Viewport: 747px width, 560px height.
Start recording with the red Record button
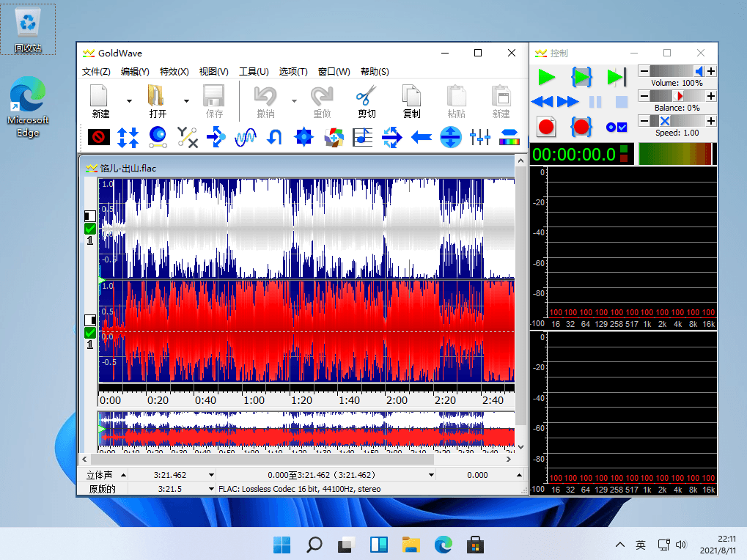(x=546, y=127)
